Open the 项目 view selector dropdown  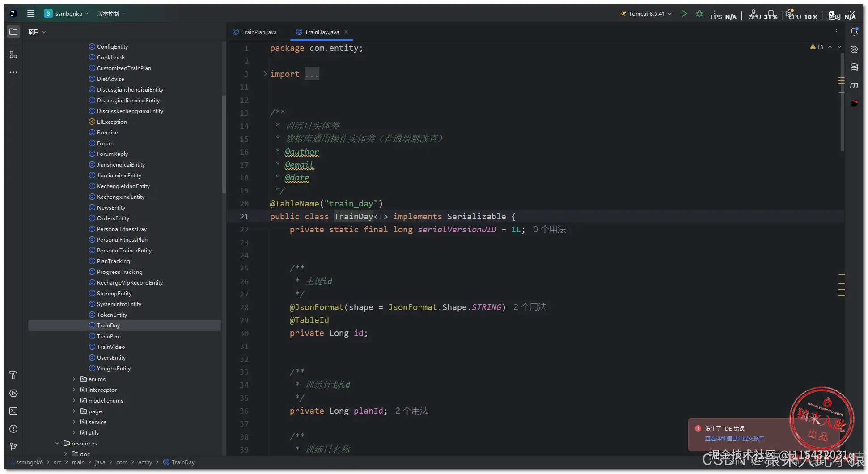click(37, 32)
